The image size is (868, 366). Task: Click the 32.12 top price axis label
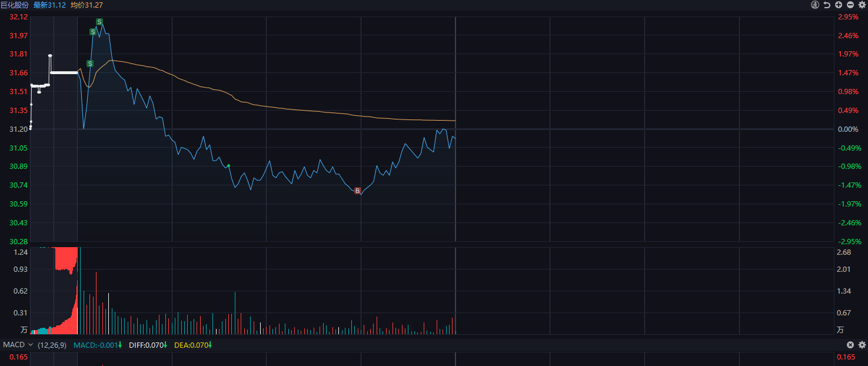coord(19,17)
